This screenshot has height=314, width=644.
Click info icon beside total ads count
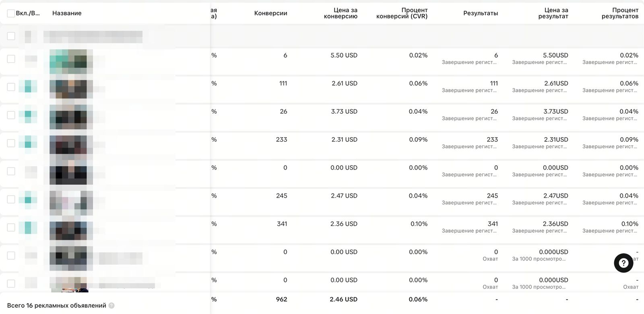(111, 306)
